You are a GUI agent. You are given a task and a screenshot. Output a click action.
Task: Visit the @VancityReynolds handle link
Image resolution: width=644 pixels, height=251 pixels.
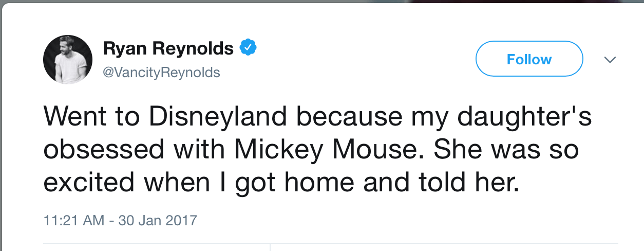pyautogui.click(x=161, y=73)
